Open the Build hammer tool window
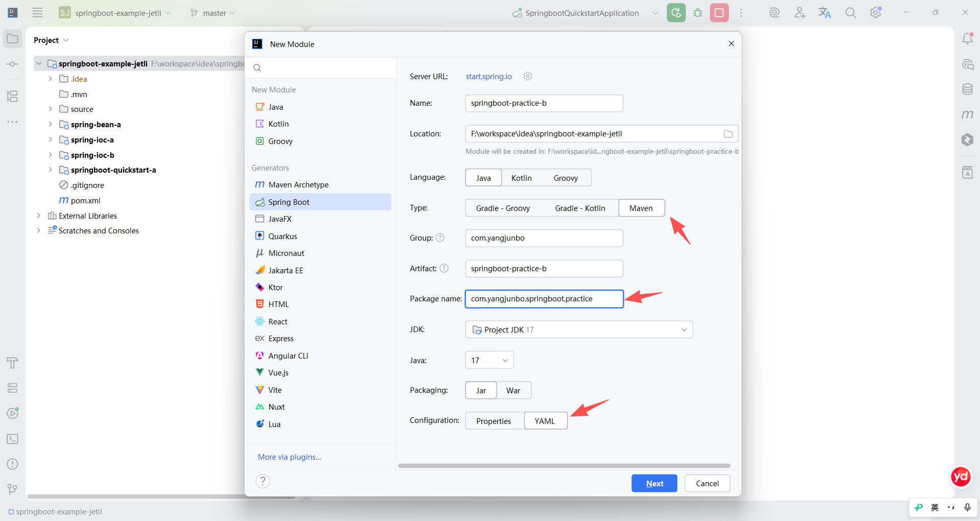Image resolution: width=980 pixels, height=521 pixels. pyautogui.click(x=13, y=363)
